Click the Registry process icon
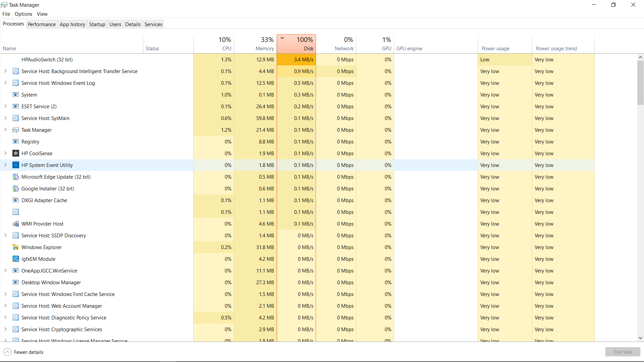644x362 pixels. point(16,142)
